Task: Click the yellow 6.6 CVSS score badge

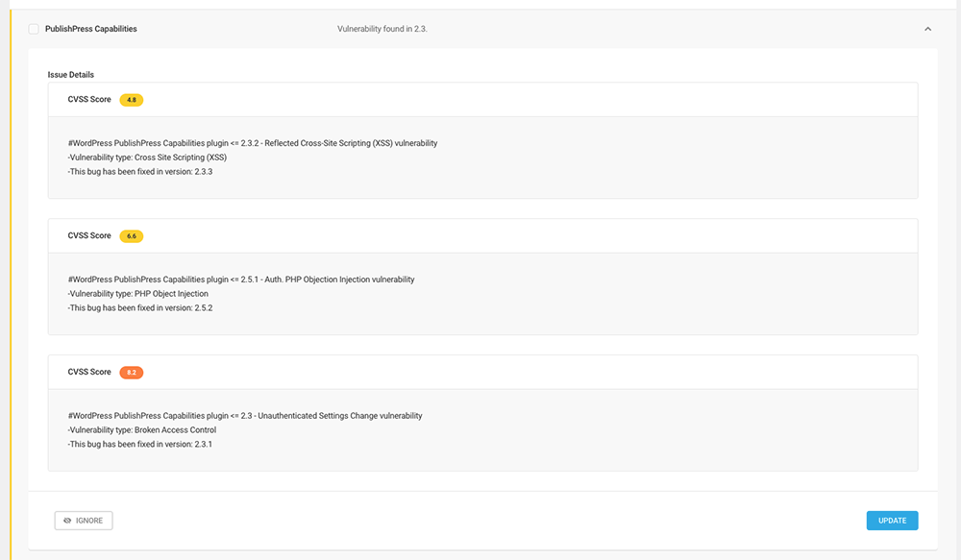Action: pos(132,236)
